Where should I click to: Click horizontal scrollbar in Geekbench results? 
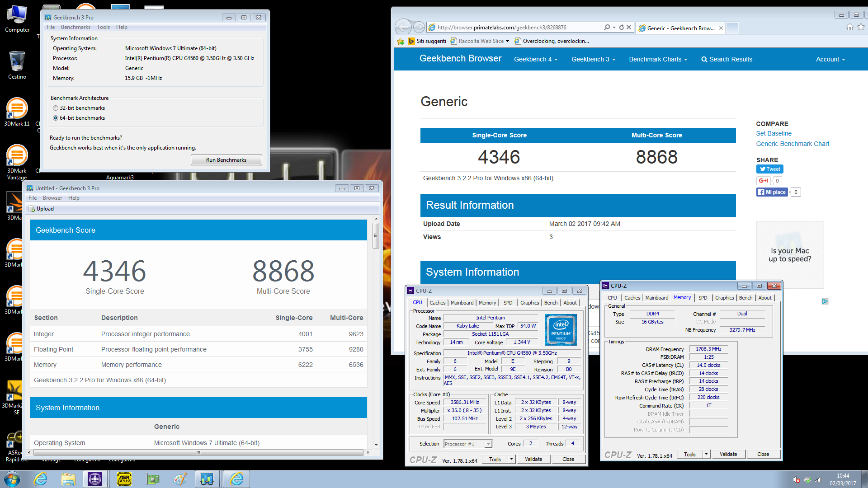pyautogui.click(x=198, y=452)
